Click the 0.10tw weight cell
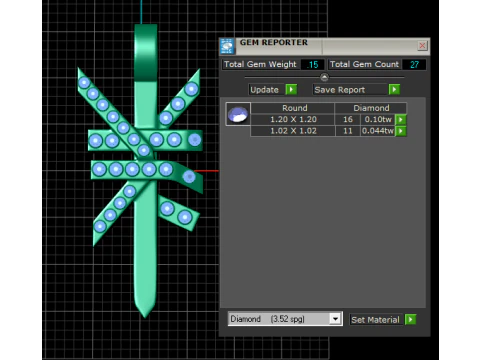 [x=378, y=119]
